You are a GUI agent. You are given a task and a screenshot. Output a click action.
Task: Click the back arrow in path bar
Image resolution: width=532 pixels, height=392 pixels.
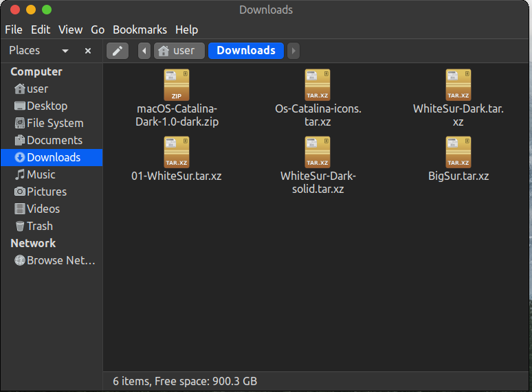pos(144,51)
